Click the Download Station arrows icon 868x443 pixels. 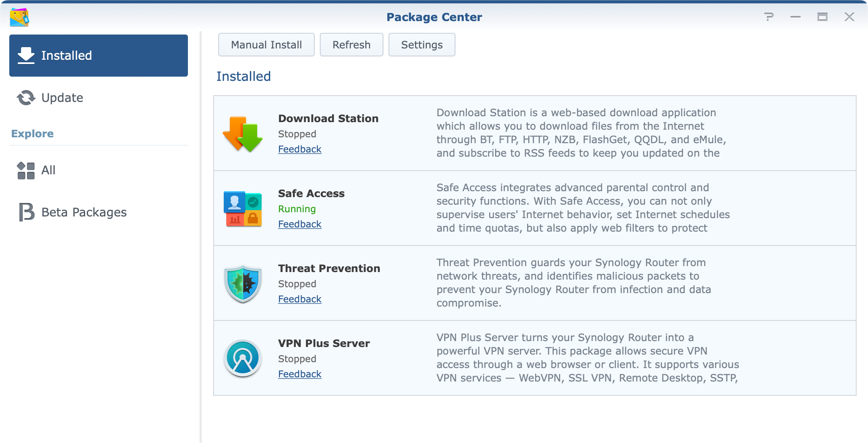243,134
